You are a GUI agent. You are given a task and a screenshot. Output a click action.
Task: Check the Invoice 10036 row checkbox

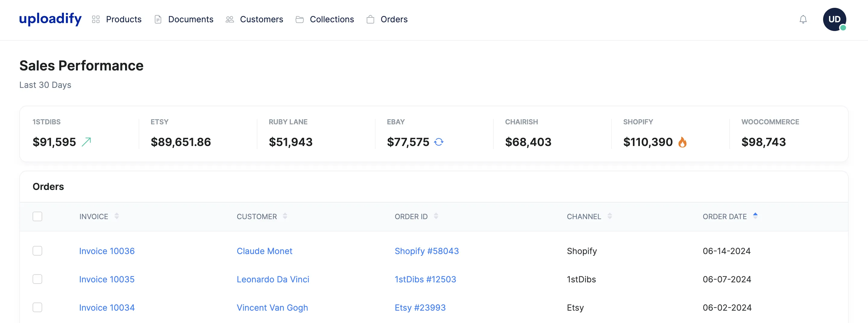tap(37, 251)
